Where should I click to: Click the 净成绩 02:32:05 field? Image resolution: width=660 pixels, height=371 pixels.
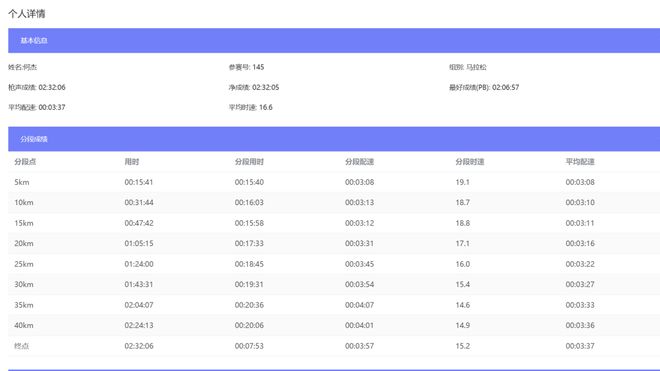tap(254, 87)
